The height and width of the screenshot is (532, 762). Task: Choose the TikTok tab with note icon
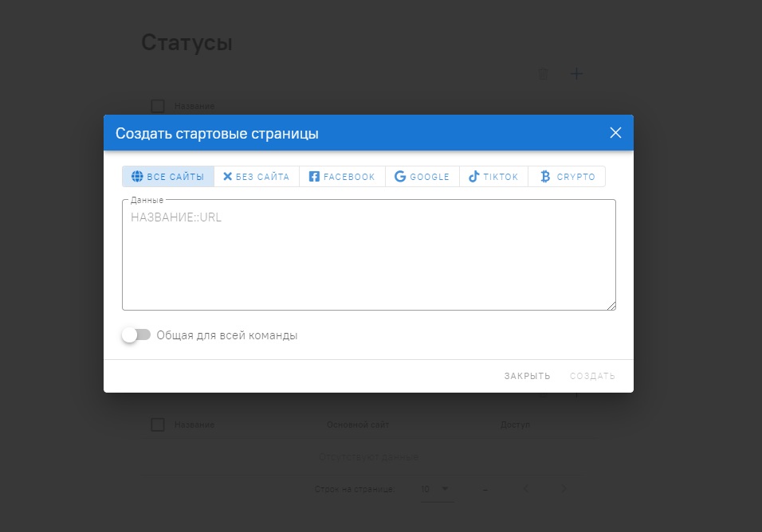[x=493, y=177]
